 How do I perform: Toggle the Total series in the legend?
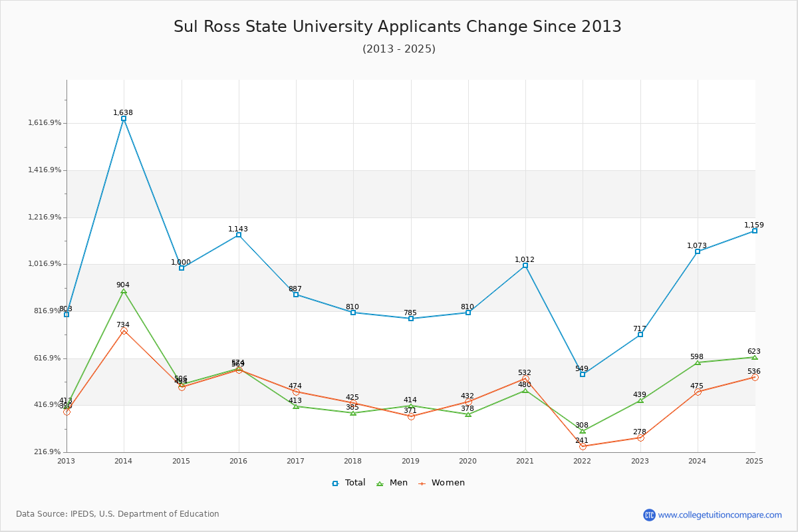348,483
